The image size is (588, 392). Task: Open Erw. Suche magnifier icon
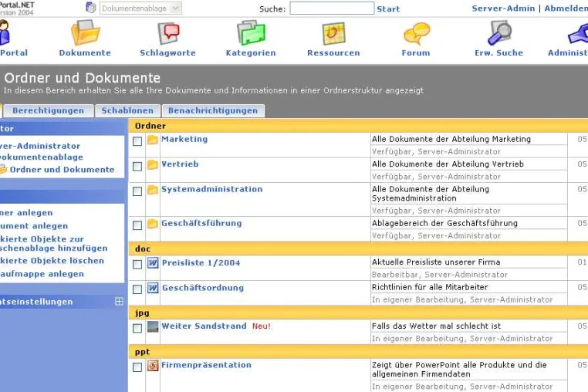click(x=499, y=32)
